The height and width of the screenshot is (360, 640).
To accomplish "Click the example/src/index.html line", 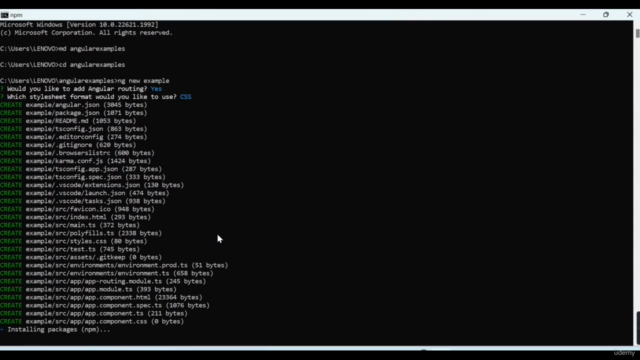I will point(76,217).
